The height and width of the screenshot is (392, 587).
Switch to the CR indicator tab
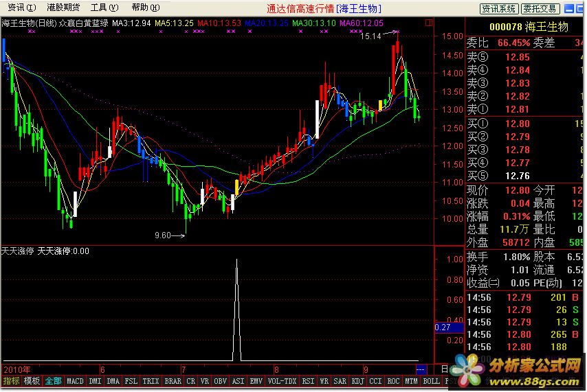pyautogui.click(x=190, y=381)
